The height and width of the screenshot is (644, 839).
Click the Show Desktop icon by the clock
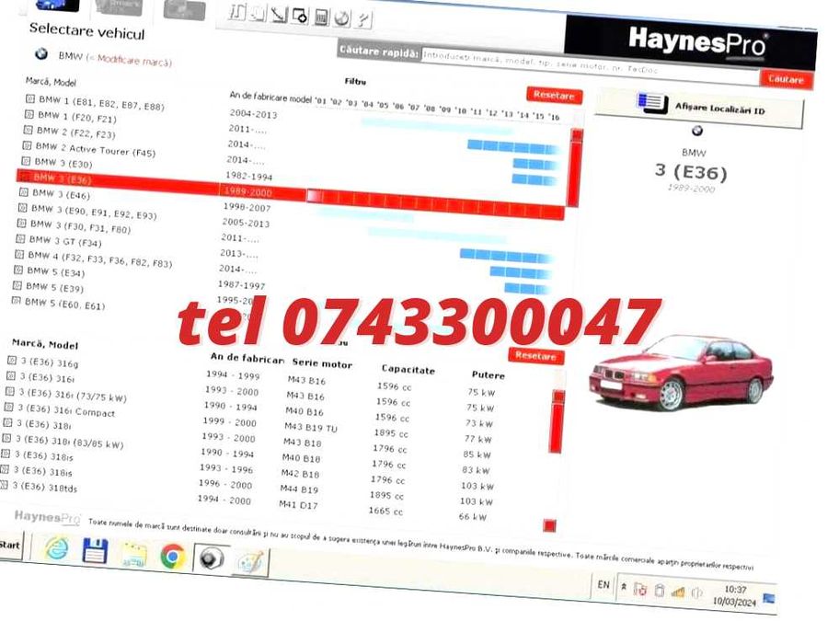click(x=768, y=599)
